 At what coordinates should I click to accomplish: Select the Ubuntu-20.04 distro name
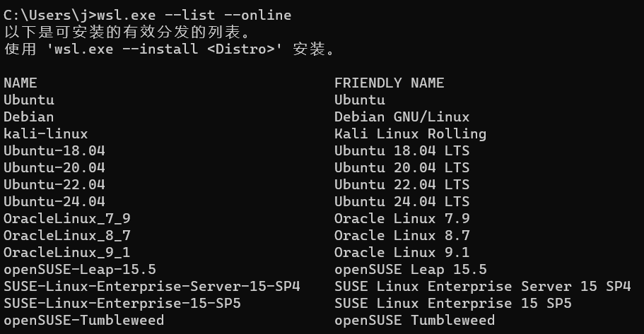tap(54, 167)
